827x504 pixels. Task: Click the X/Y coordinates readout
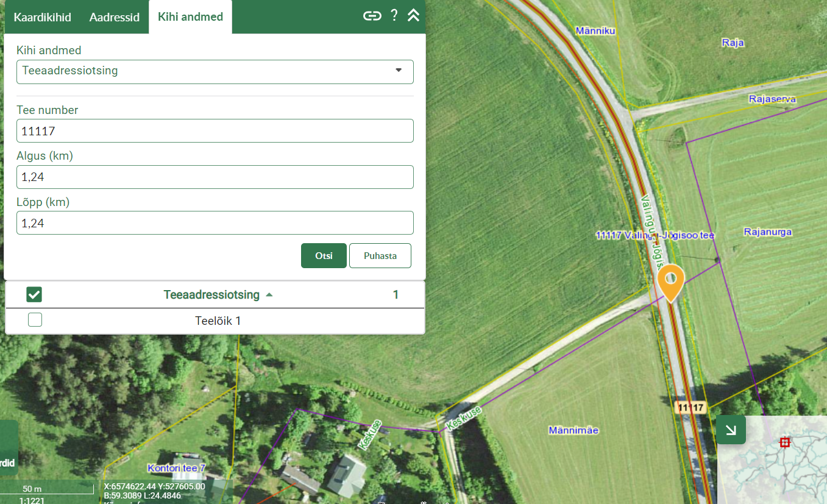[x=154, y=486]
